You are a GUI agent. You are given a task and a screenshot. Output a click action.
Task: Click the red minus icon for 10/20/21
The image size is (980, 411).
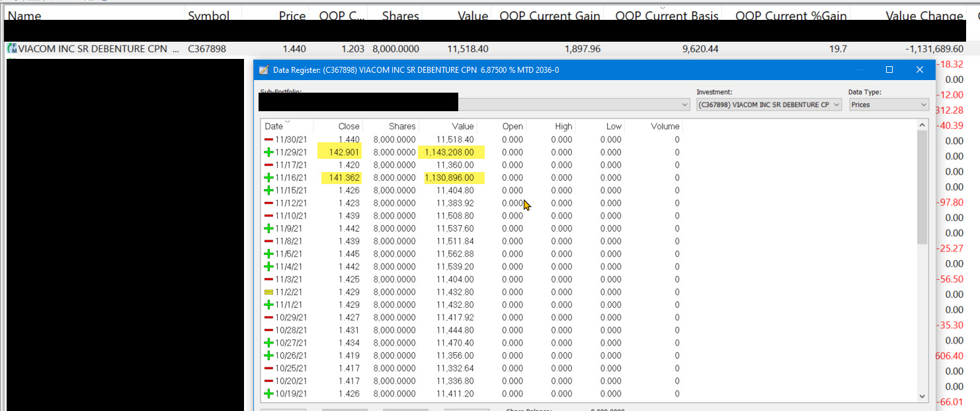coord(268,381)
